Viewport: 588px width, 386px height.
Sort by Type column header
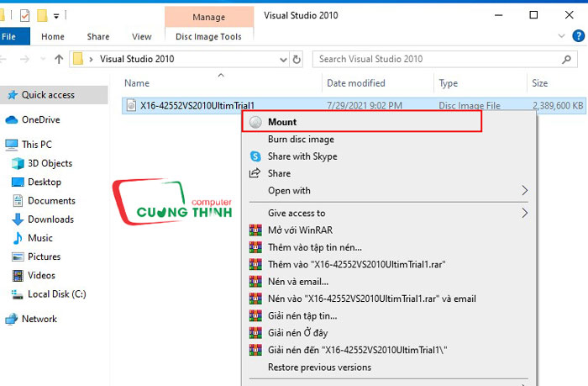point(448,83)
